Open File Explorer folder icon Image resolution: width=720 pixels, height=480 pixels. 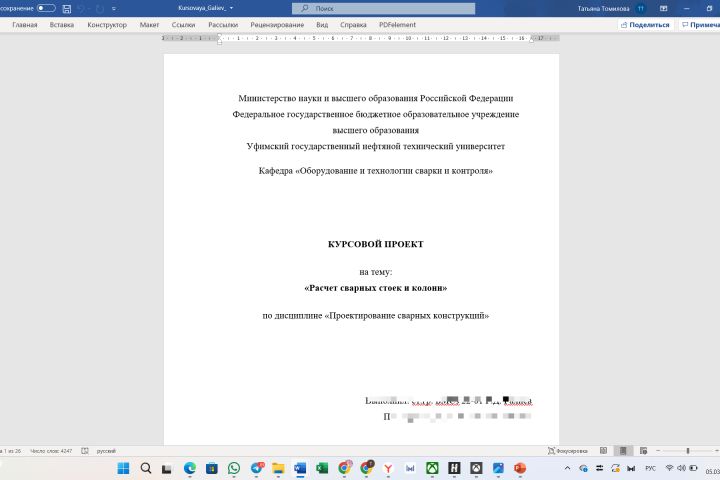(278, 468)
